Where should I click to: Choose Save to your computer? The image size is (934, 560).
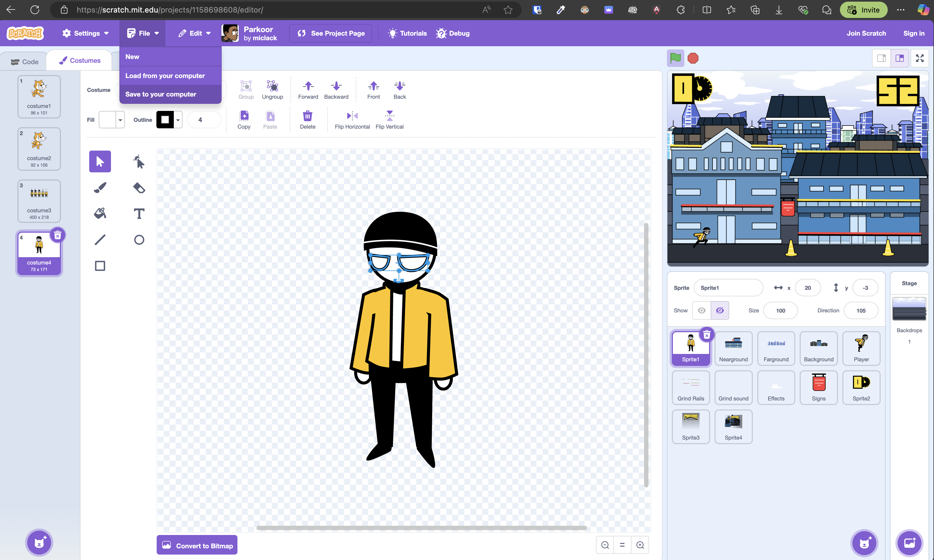(x=161, y=94)
